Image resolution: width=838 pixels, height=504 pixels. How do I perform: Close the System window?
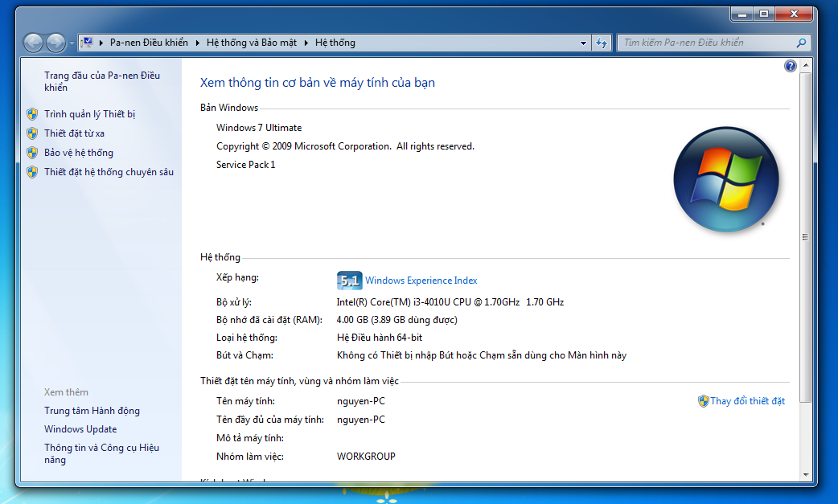[x=794, y=14]
